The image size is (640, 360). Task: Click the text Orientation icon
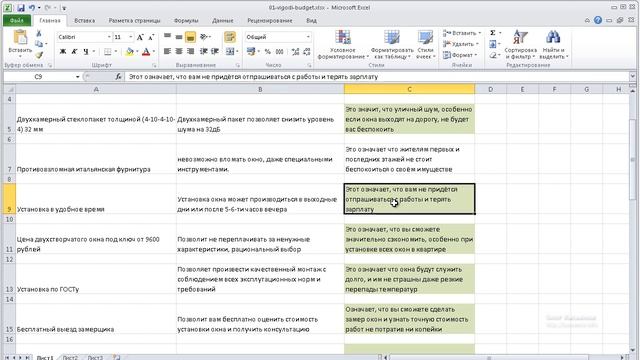(x=203, y=37)
